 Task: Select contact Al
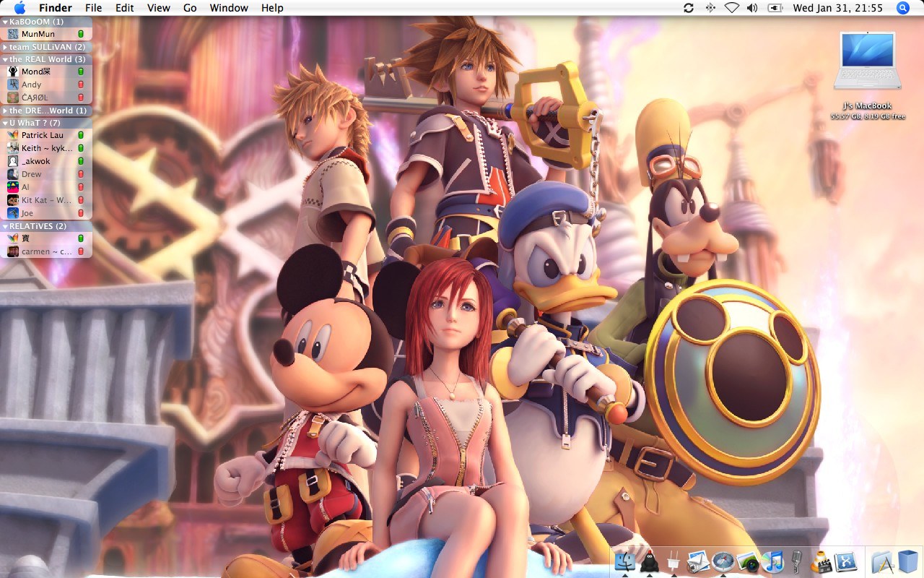click(x=46, y=187)
